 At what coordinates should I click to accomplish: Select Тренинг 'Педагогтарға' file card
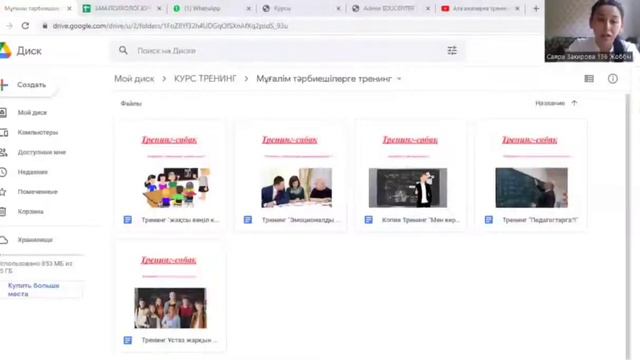coord(531,176)
